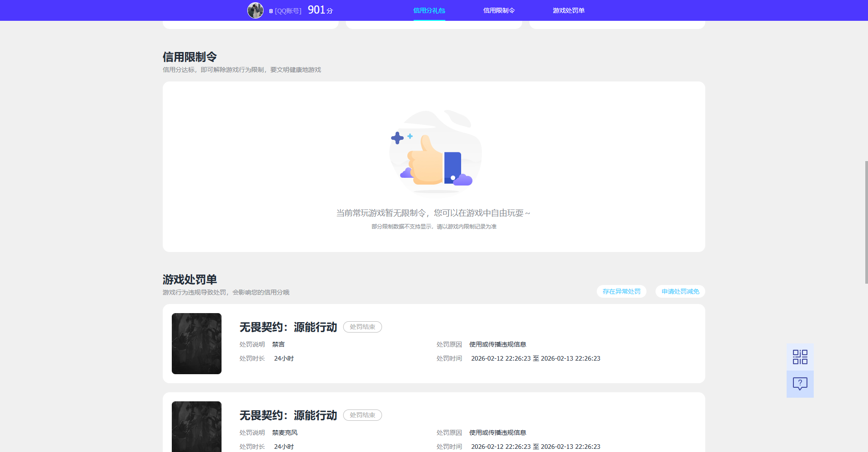
Task: Click the 申请处罚减免 button
Action: [x=680, y=291]
